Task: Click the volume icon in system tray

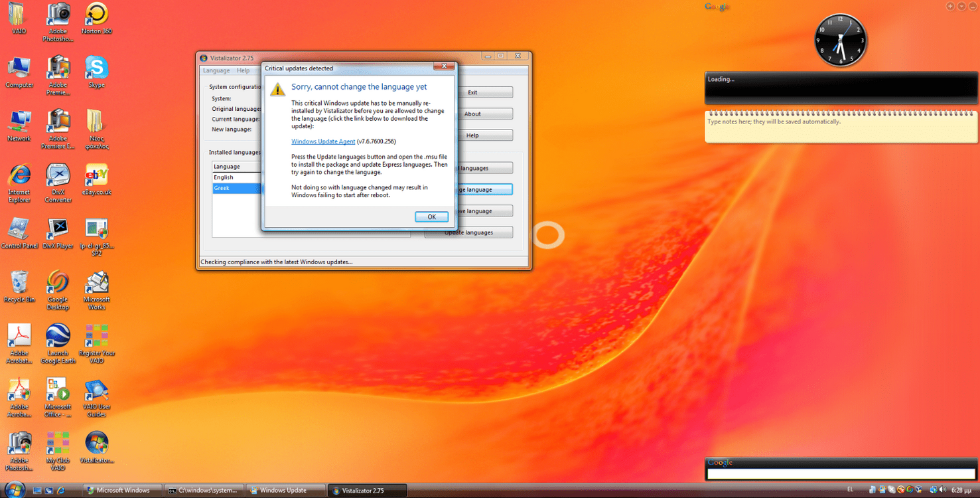Action: tap(943, 491)
